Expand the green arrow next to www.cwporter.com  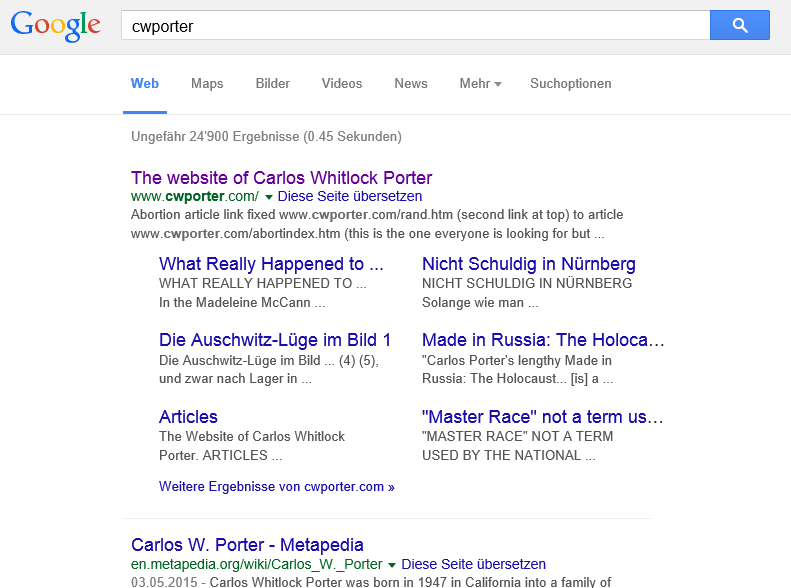(x=269, y=197)
